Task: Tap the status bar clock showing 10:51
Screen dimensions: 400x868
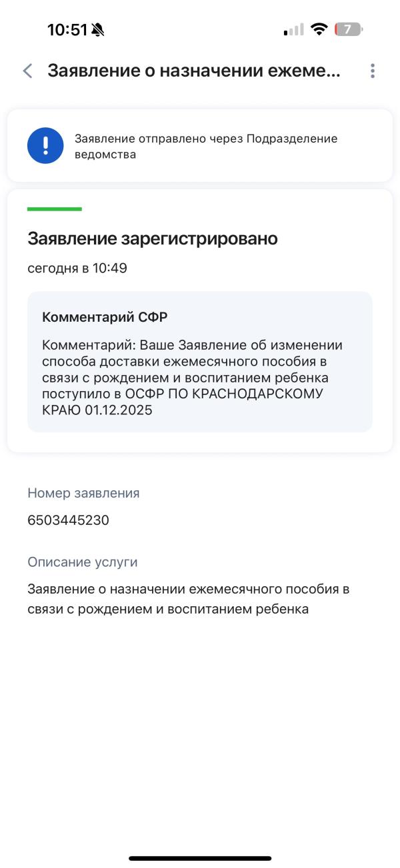Action: [67, 30]
